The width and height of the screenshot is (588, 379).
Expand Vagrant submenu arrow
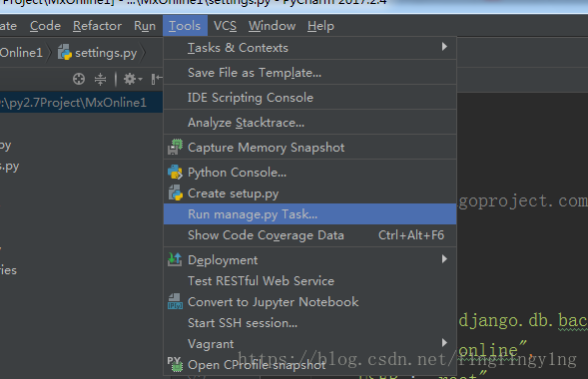[444, 343]
